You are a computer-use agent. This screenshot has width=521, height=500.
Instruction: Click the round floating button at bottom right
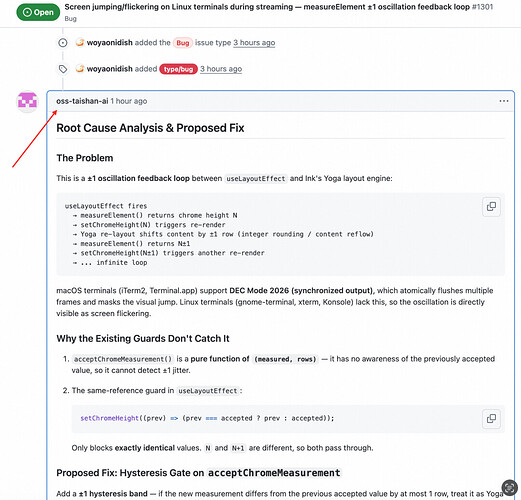point(509,488)
